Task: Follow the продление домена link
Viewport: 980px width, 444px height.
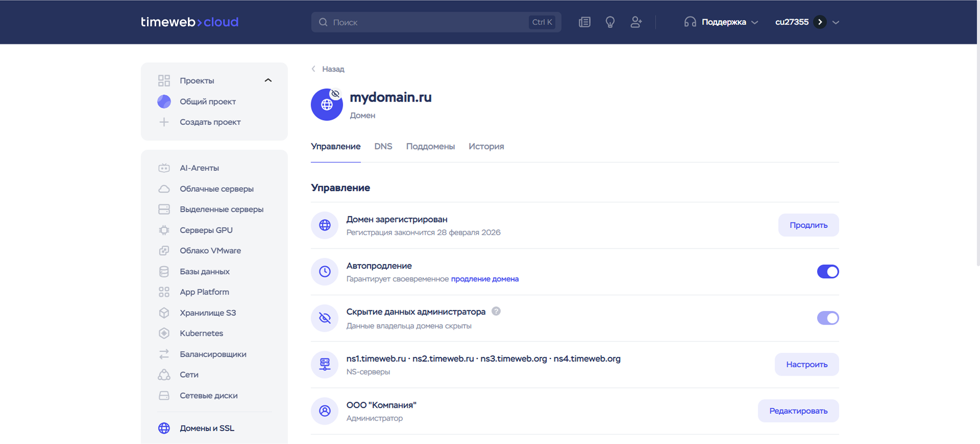Action: coord(484,279)
